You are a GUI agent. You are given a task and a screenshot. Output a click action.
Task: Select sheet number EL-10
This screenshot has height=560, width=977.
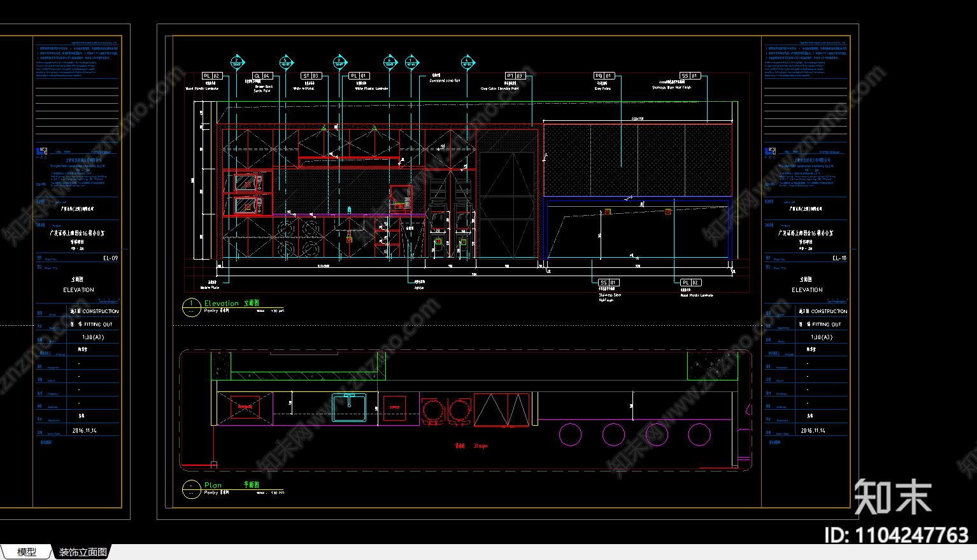[x=839, y=258]
